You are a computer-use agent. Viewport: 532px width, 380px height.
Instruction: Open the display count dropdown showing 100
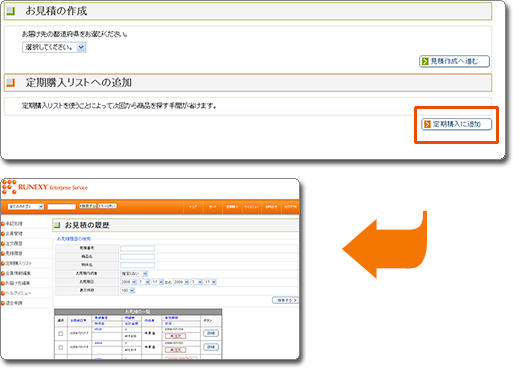coord(128,290)
